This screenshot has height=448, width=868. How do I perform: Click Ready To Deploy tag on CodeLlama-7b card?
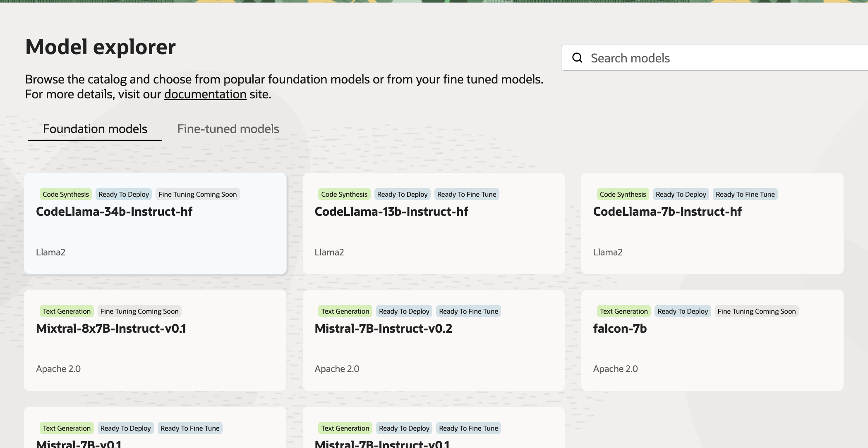tap(681, 194)
